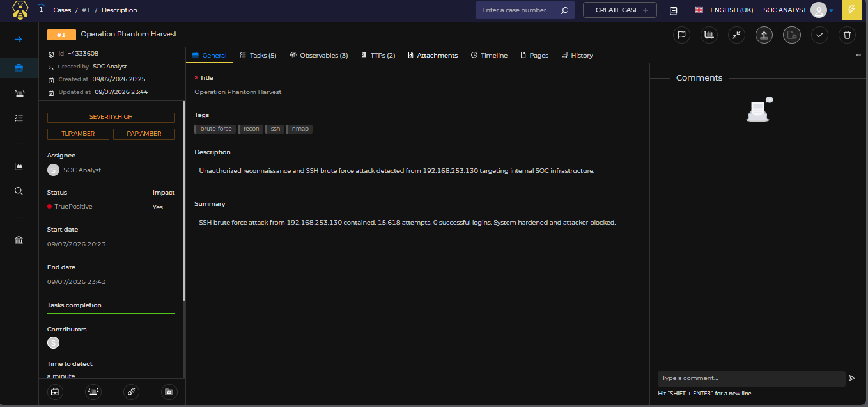Open Alerts siren icon in sidebar
This screenshot has width=868, height=407.
(19, 93)
